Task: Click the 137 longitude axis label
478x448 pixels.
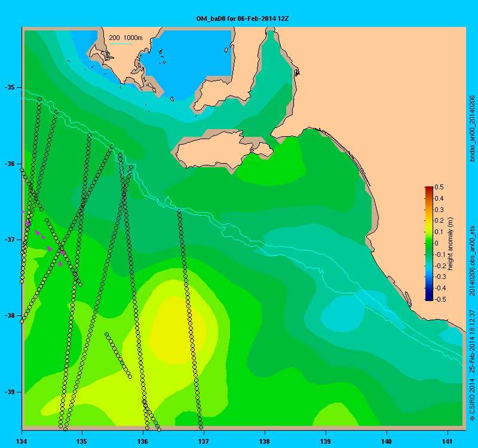Action: [x=203, y=441]
